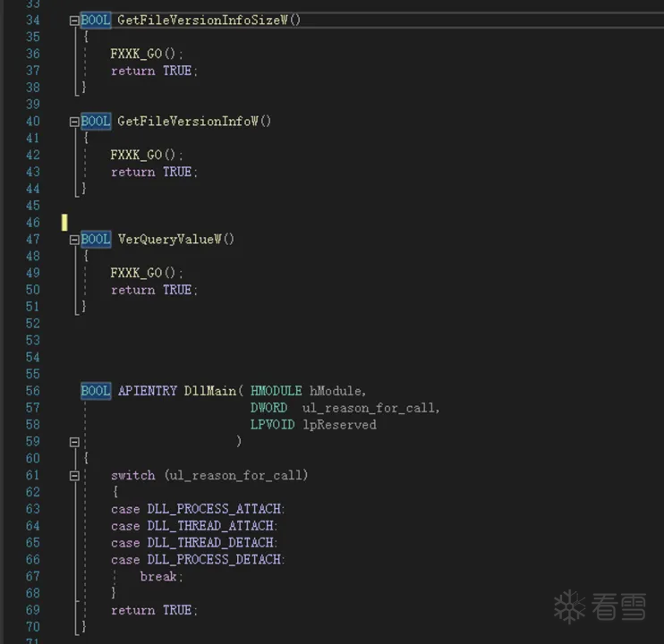Click the BOOL keyword on line 34
This screenshot has height=644, width=664.
click(96, 20)
